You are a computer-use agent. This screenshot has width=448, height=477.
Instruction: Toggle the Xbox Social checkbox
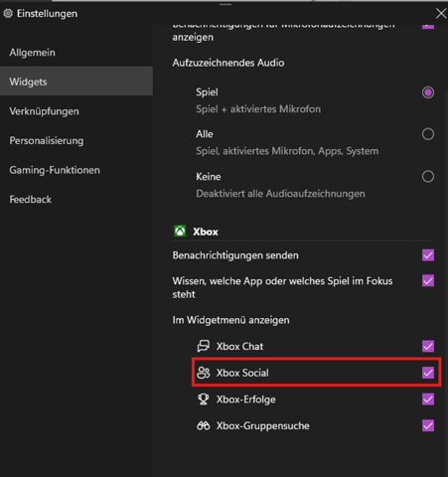point(428,373)
